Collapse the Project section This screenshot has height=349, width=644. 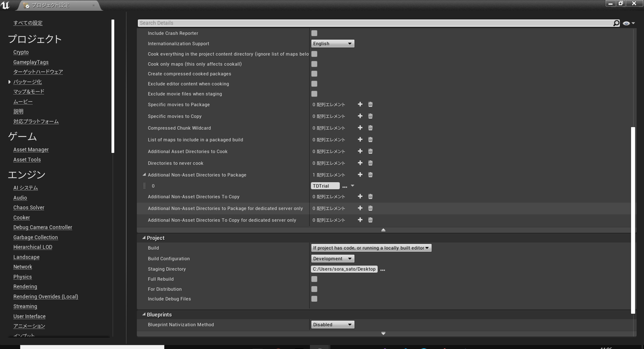(144, 238)
